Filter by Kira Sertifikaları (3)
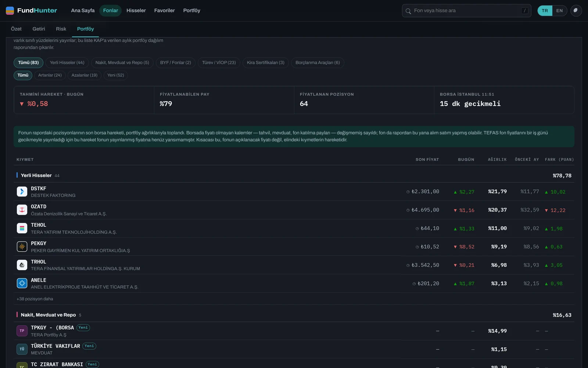 tap(266, 63)
